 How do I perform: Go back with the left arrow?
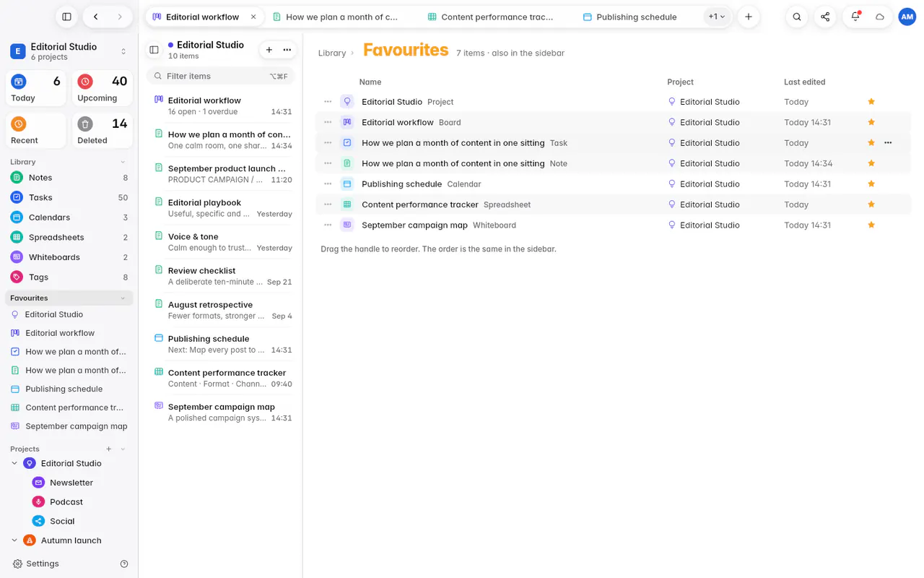[x=96, y=17]
